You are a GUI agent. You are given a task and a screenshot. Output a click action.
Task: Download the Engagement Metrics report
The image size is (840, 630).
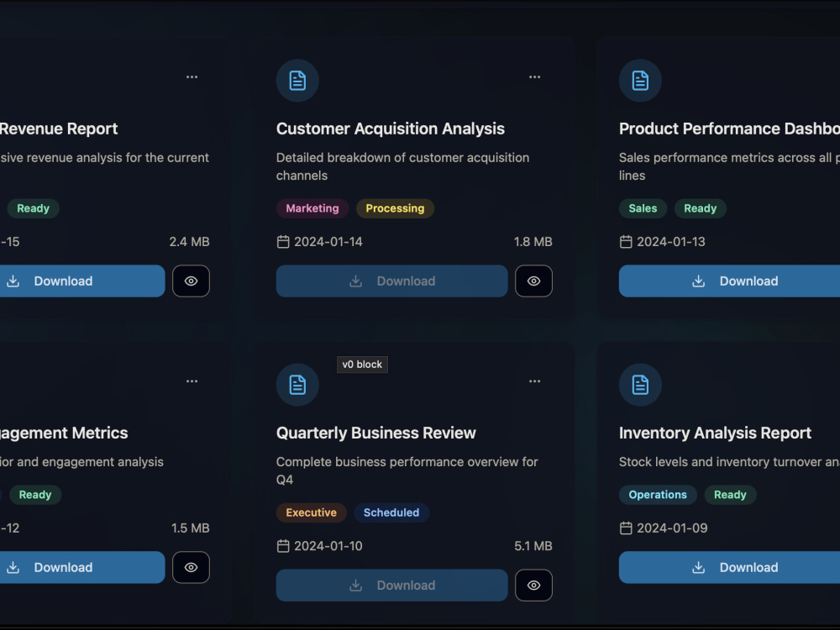pyautogui.click(x=81, y=567)
